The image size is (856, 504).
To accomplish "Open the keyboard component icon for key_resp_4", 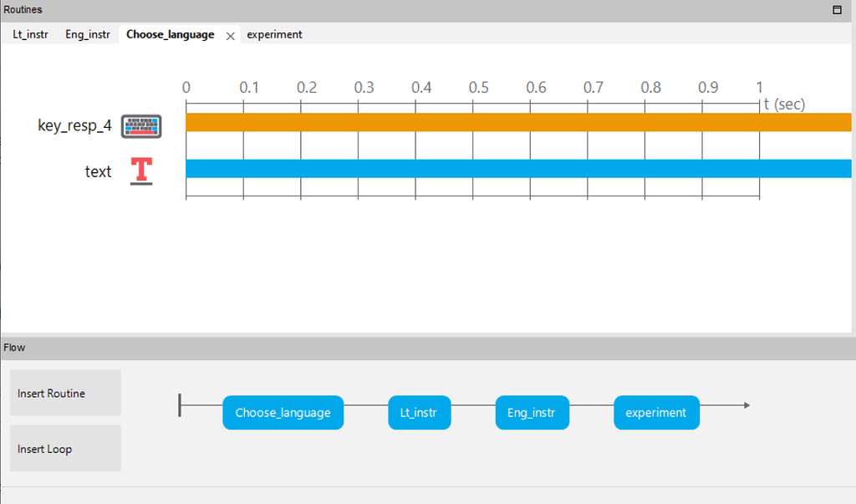I will [140, 125].
